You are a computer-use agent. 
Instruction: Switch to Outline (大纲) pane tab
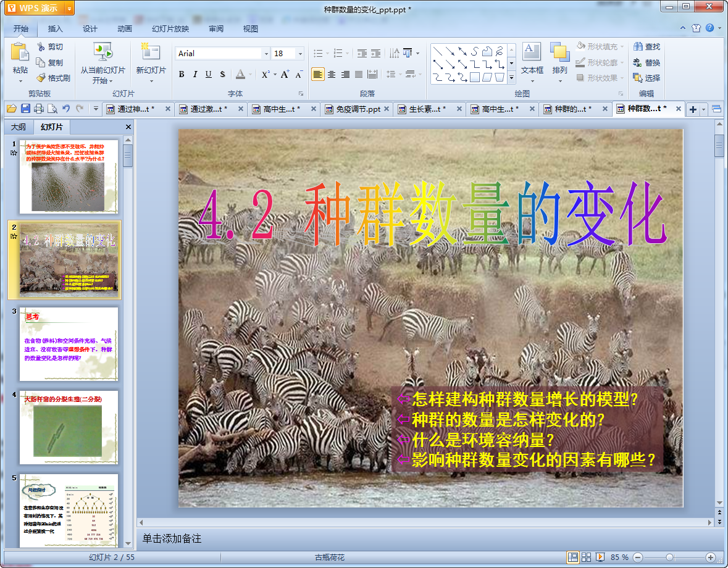click(18, 127)
